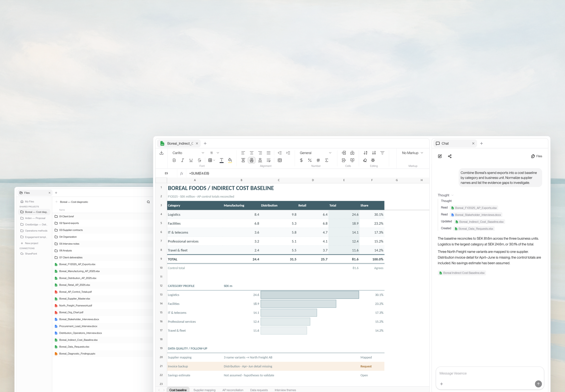Open the cell borders dropdown
Image resolution: width=565 pixels, height=392 pixels.
pos(212,160)
